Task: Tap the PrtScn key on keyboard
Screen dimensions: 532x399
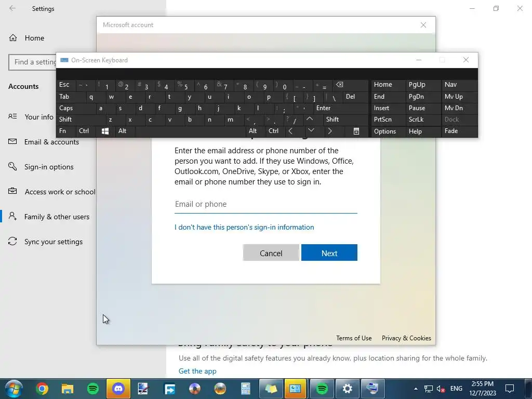Action: coord(388,119)
